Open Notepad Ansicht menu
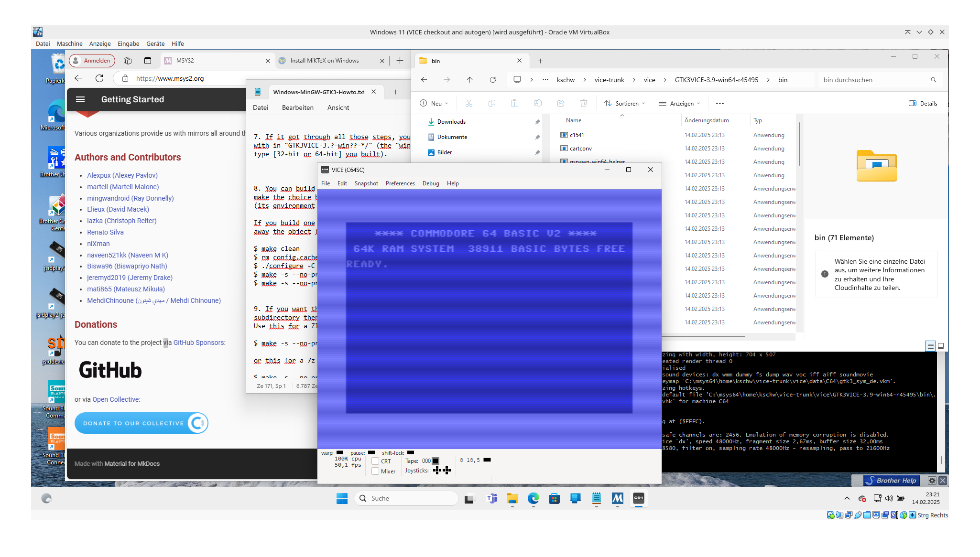Screen dimensions: 980x557 coord(338,107)
